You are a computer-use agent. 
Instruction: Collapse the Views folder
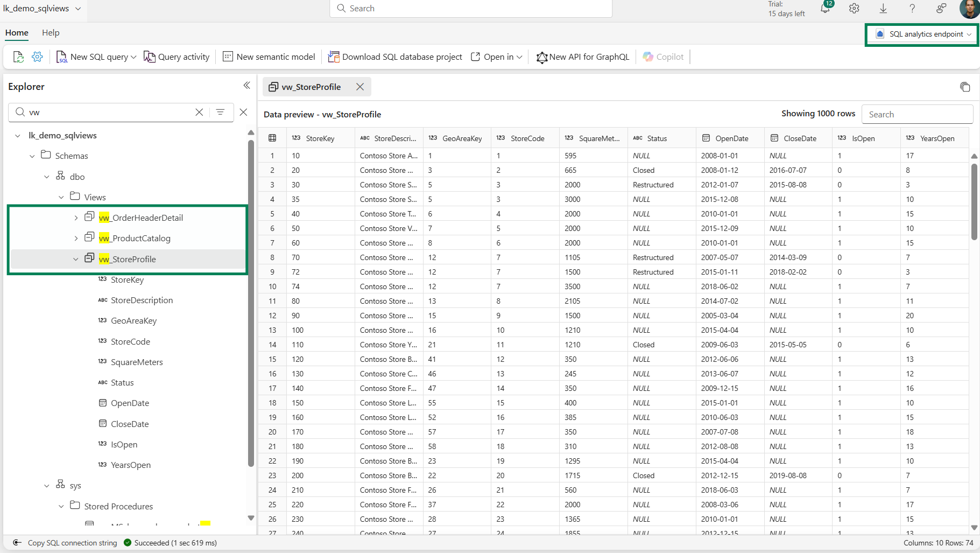(x=61, y=198)
